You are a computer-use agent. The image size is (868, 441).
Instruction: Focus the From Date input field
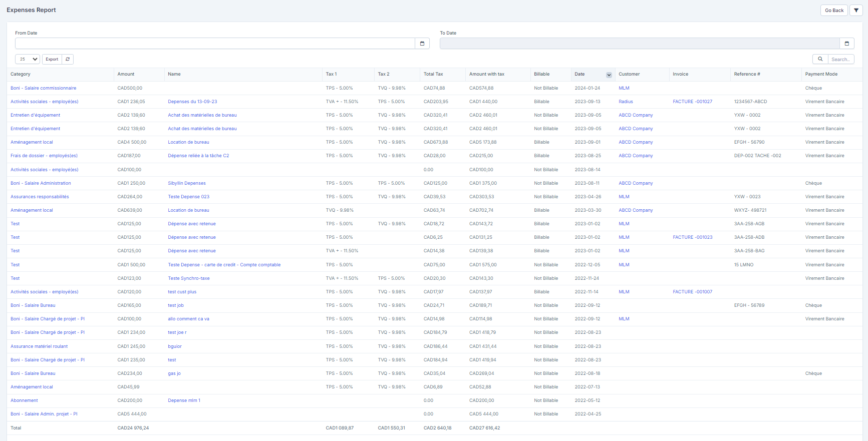[215, 44]
